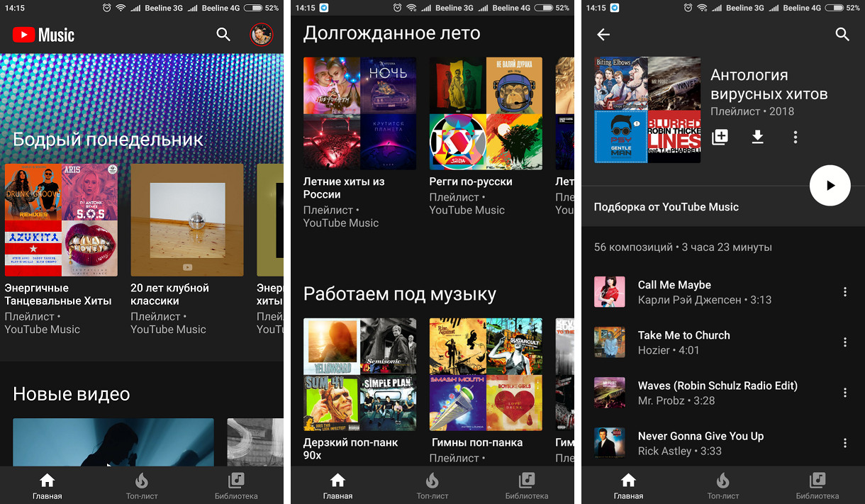Open the Топ-лист tab on the right screen
The height and width of the screenshot is (504, 865).
tap(723, 486)
